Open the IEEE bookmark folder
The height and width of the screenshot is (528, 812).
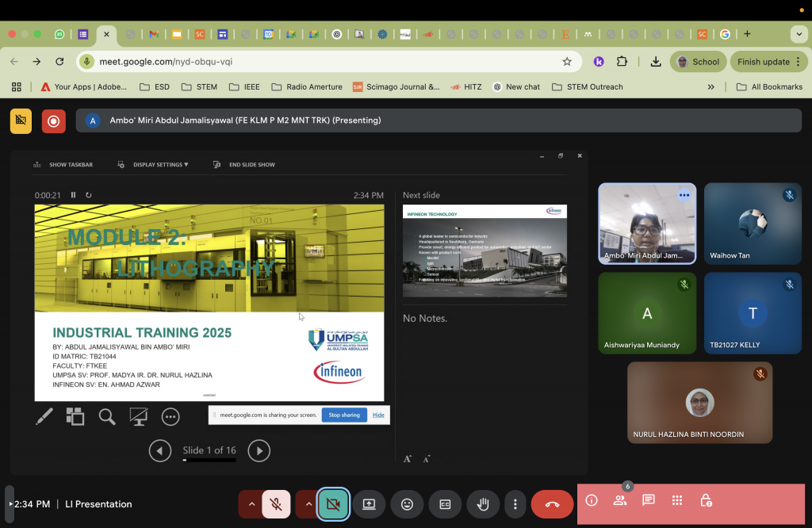coord(244,87)
